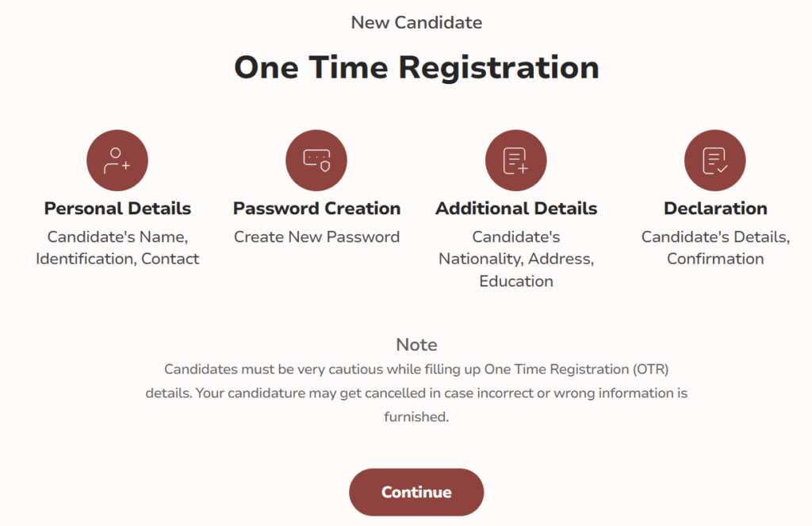Screen dimensions: 812x526
Task: Click the Password Creation heading text
Action: point(316,208)
